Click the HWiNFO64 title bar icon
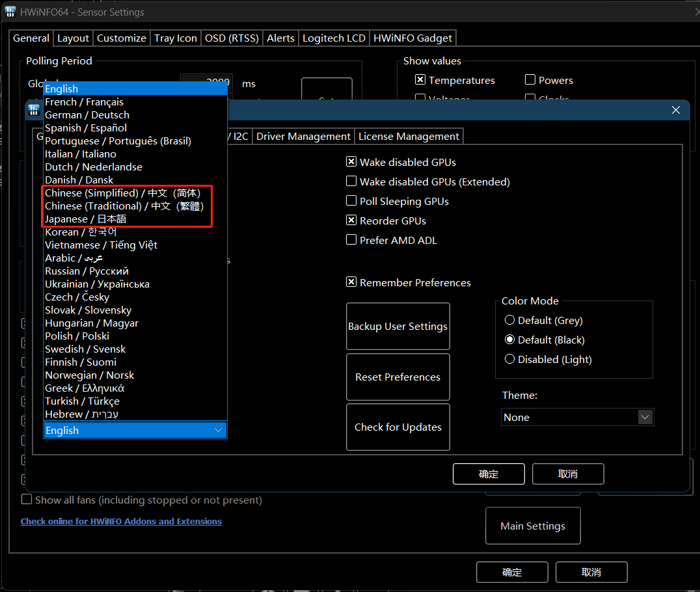This screenshot has height=592, width=700. pyautogui.click(x=10, y=12)
